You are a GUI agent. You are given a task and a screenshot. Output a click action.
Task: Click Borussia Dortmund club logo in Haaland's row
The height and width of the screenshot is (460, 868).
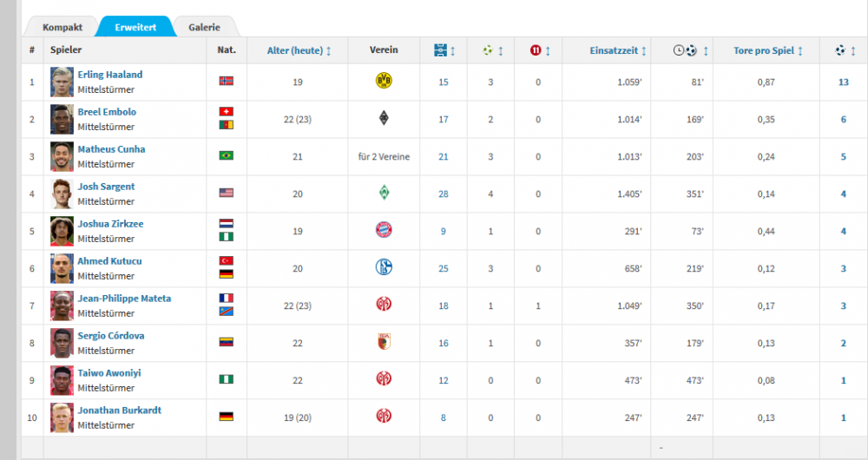click(x=384, y=82)
